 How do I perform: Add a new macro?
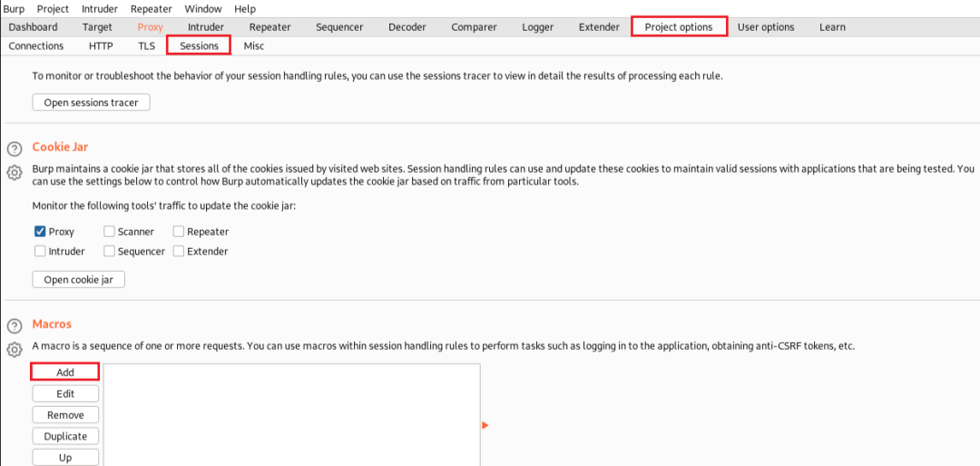[x=65, y=372]
